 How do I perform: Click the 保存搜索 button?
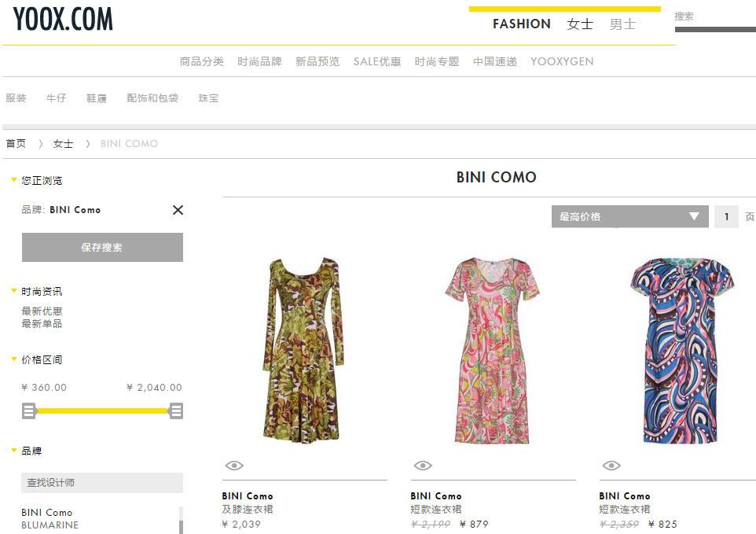tap(102, 248)
